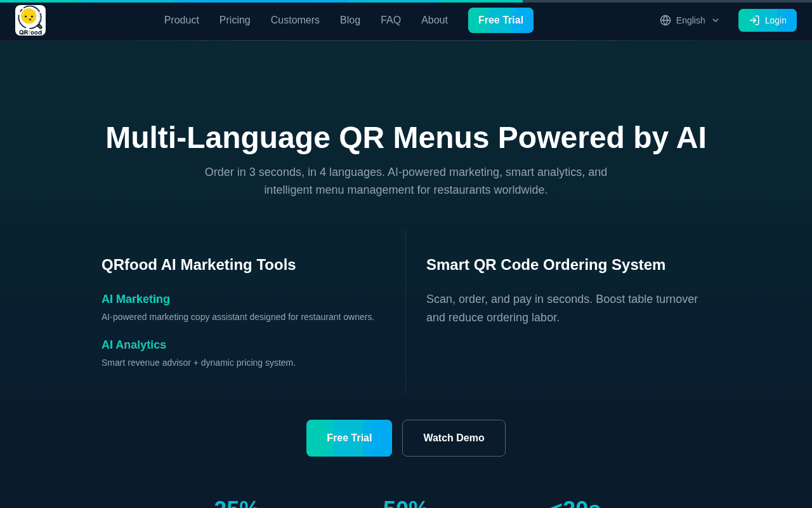Click the 'Order in 3 seconds, in 4 languages' subtitle
Screen dimensions: 812x508
pos(406,181)
